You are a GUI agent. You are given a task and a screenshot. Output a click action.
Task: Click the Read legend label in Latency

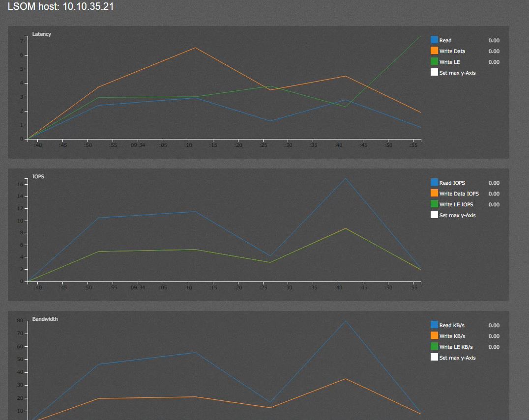tap(445, 40)
